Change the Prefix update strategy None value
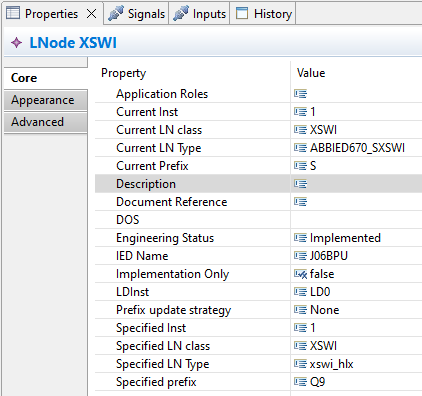This screenshot has height=396, width=422. click(324, 310)
